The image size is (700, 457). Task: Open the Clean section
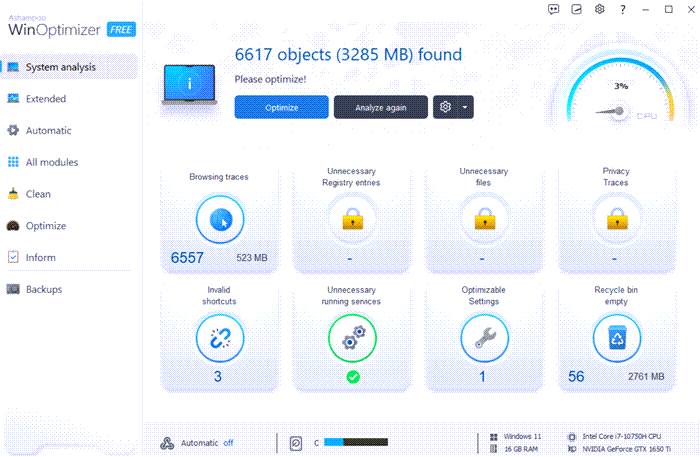(69, 194)
